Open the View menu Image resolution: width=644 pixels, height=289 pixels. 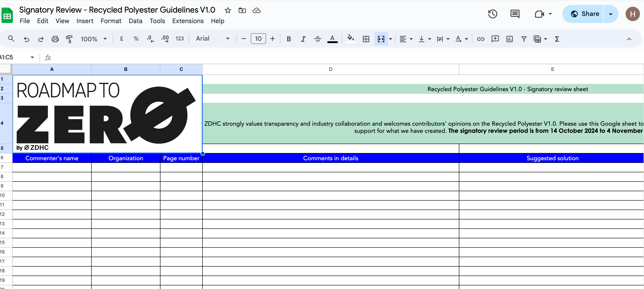pos(62,21)
